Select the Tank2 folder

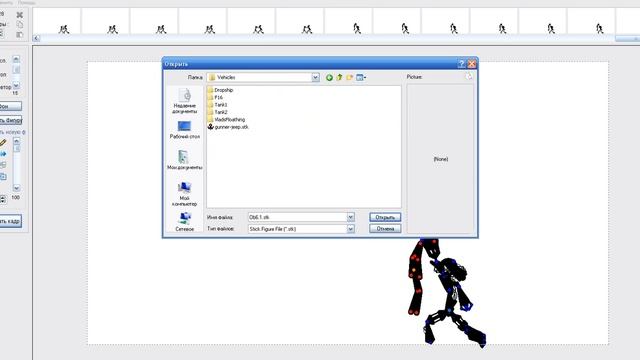click(218, 112)
